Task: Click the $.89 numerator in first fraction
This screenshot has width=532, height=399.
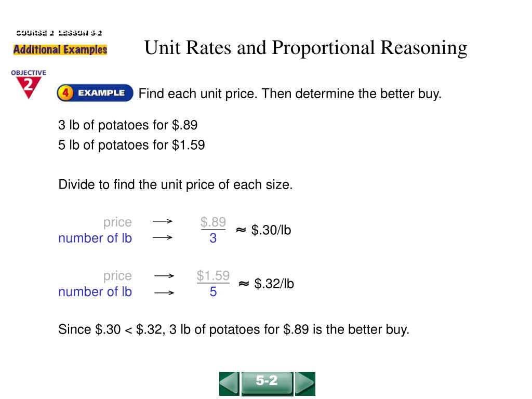Action: pyautogui.click(x=213, y=222)
